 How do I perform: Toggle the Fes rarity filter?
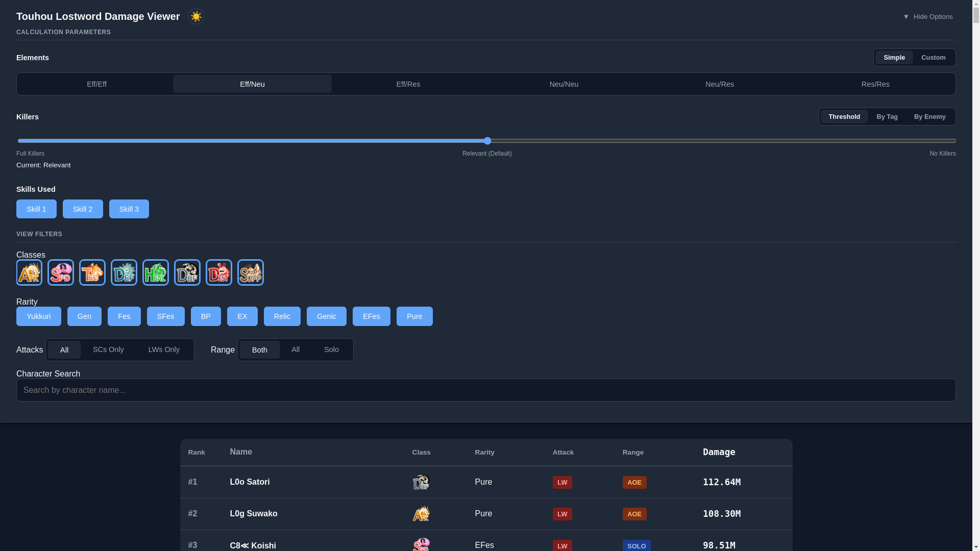coord(124,316)
